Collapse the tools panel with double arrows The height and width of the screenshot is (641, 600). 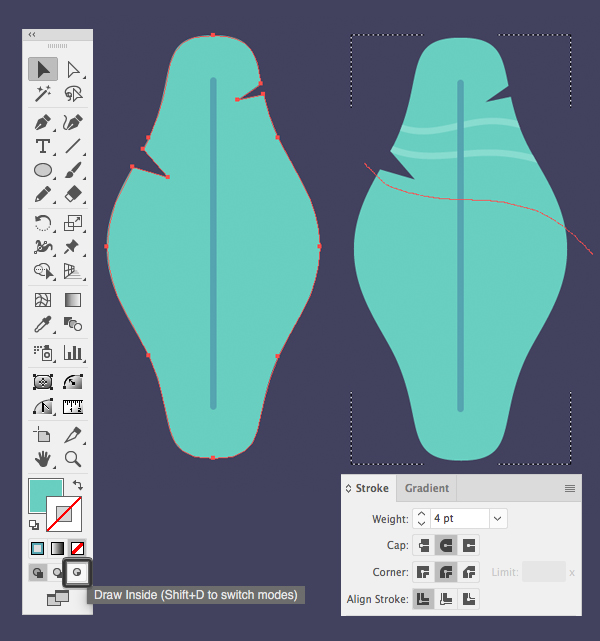click(x=32, y=34)
